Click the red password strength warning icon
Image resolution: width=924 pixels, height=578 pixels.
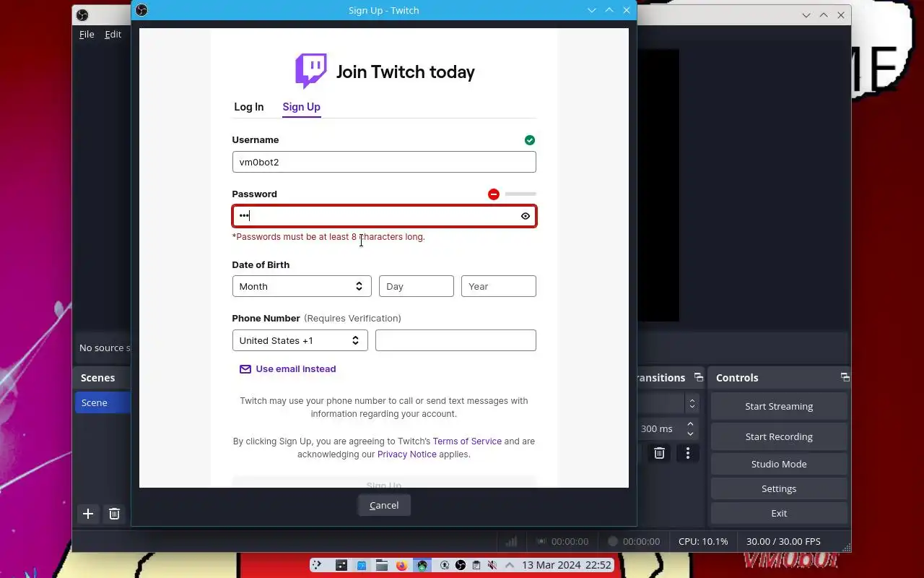point(494,194)
